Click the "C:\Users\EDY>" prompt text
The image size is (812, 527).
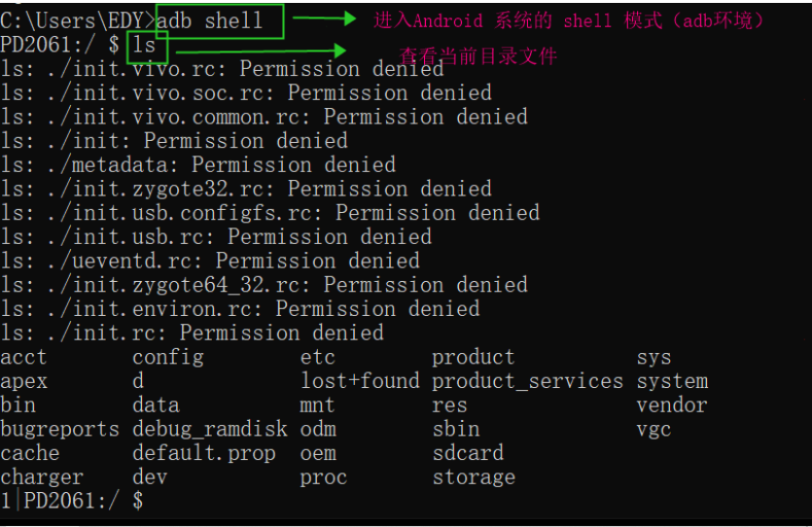(x=77, y=20)
